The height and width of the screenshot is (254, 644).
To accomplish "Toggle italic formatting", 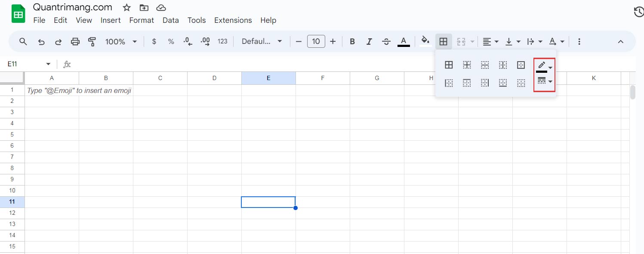I will pyautogui.click(x=369, y=41).
